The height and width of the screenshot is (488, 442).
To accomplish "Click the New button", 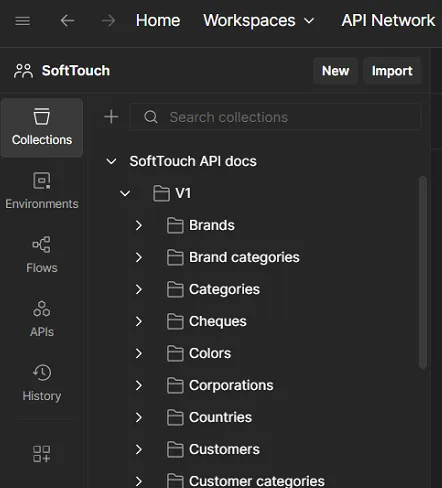I will coord(335,71).
